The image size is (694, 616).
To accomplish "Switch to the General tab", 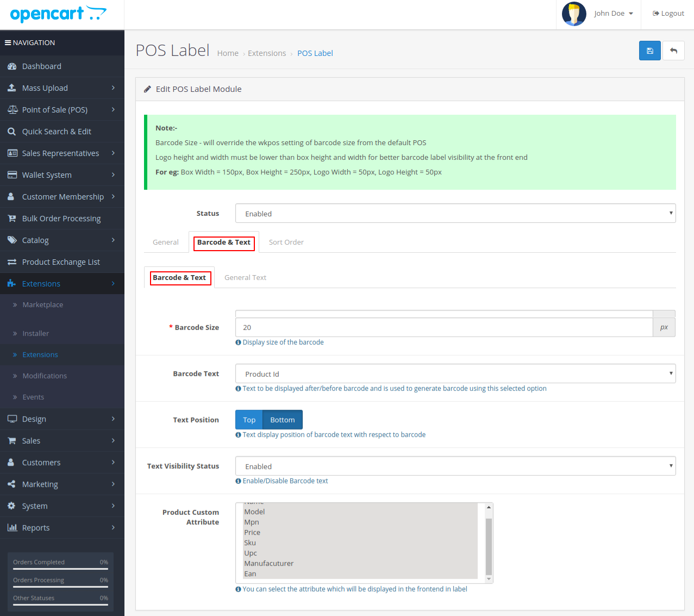I will pos(166,242).
